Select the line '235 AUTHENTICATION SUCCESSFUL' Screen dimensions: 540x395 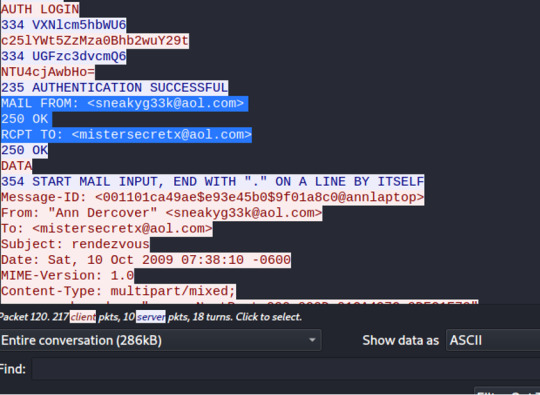[x=114, y=87]
